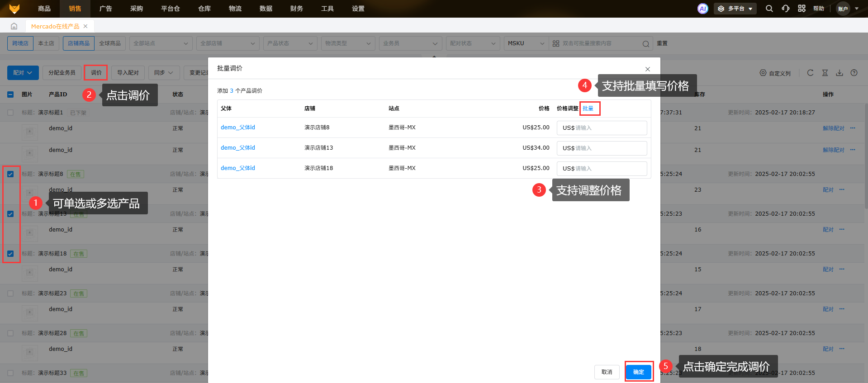Check the 演示标题33 row checkbox
This screenshot has height=383, width=868.
(10, 373)
